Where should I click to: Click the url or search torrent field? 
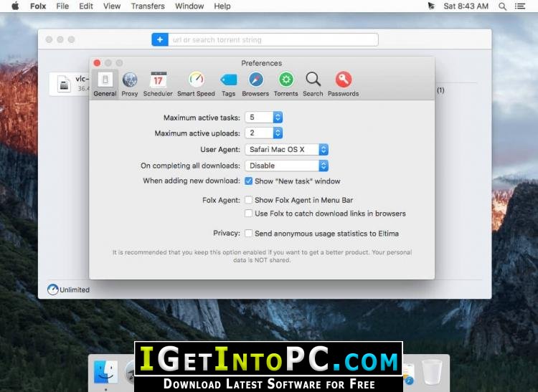[x=273, y=39]
